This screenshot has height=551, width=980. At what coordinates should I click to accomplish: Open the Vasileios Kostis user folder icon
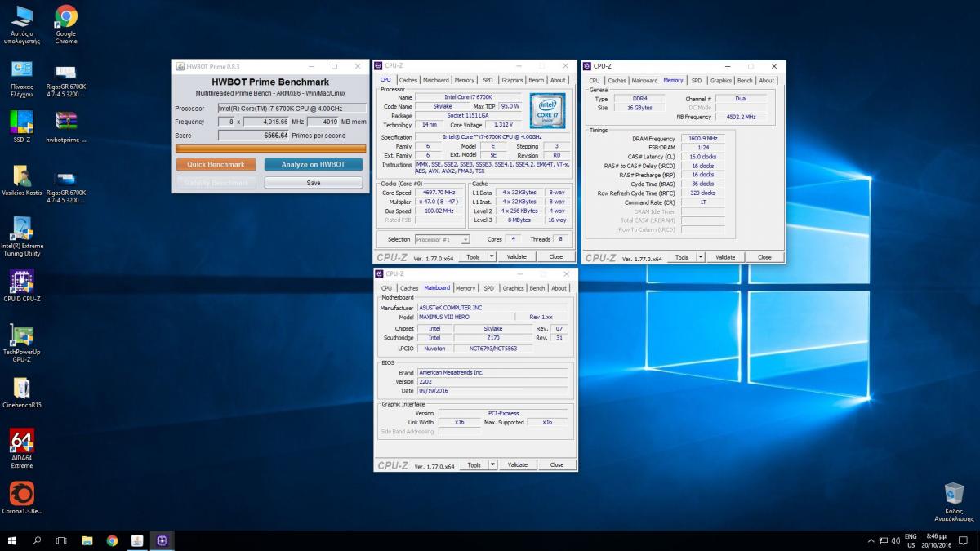coord(22,180)
